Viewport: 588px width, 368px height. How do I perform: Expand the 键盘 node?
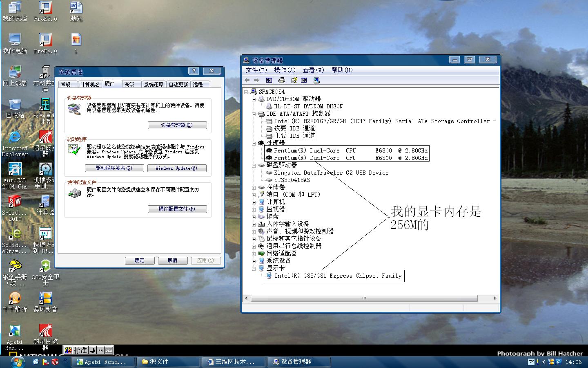(254, 217)
